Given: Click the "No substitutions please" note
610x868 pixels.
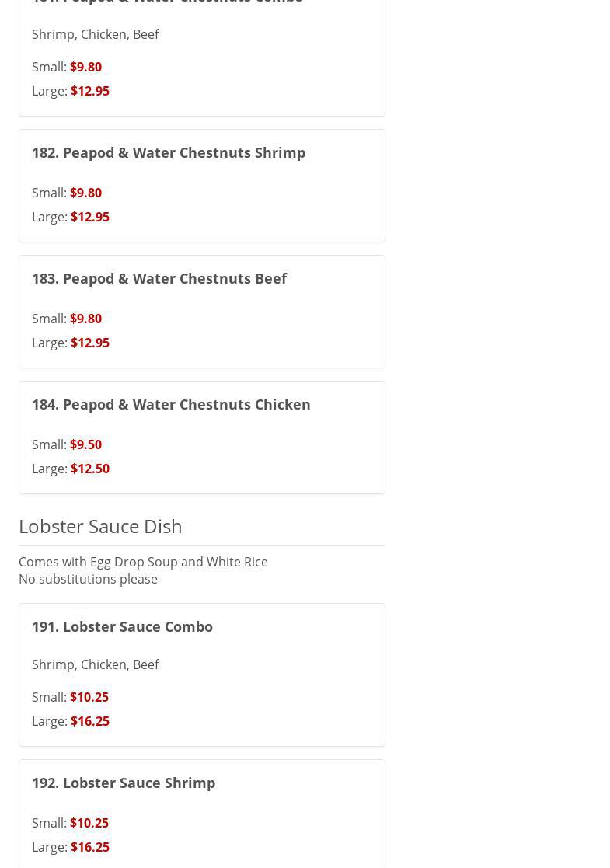Looking at the screenshot, I should (88, 579).
